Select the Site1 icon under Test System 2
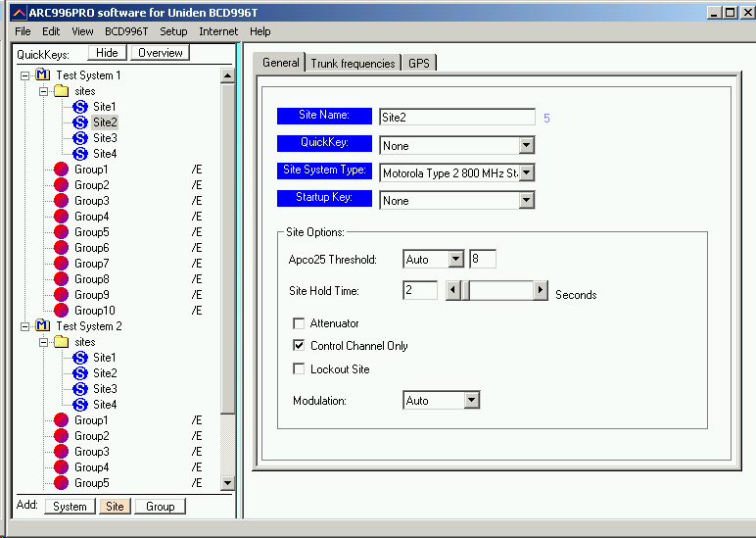 click(80, 358)
